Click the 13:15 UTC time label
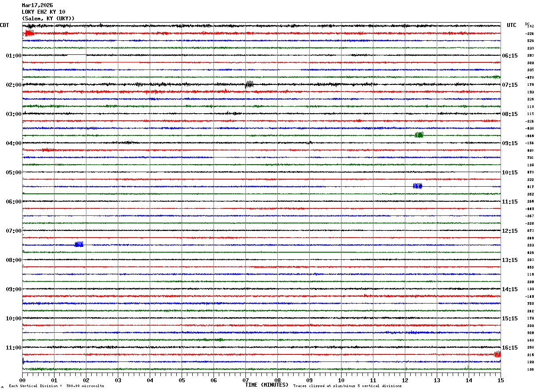536x392 pixels. tap(509, 260)
